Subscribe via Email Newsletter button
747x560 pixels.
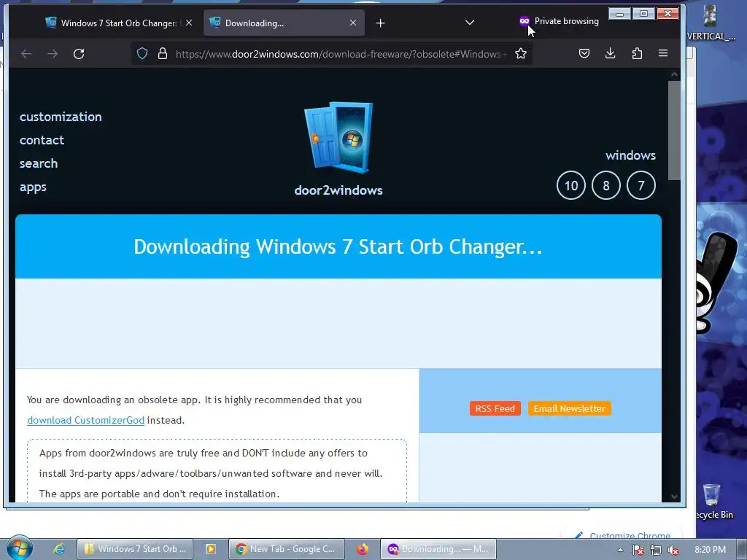pos(569,408)
